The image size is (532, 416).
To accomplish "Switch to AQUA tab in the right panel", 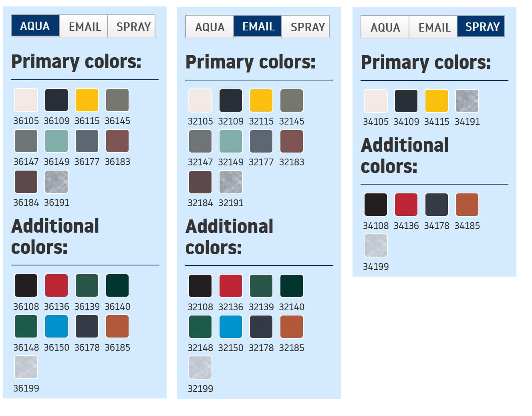I will click(x=385, y=28).
